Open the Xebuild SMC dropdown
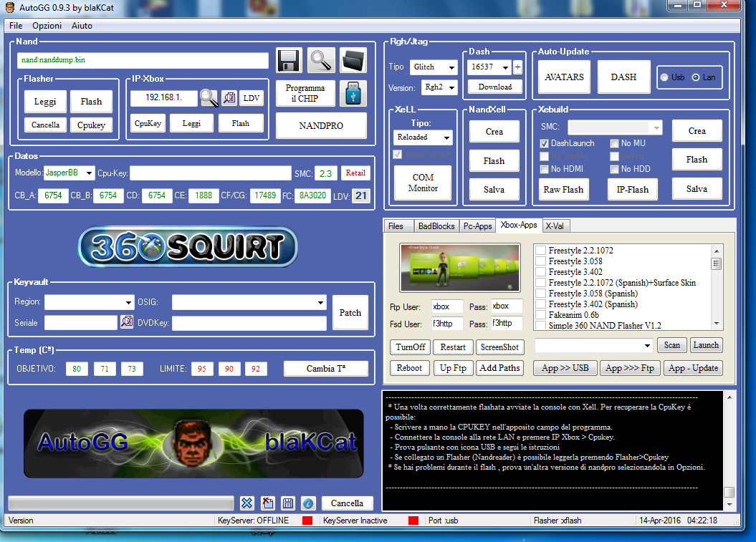The width and height of the screenshot is (756, 542). click(656, 127)
